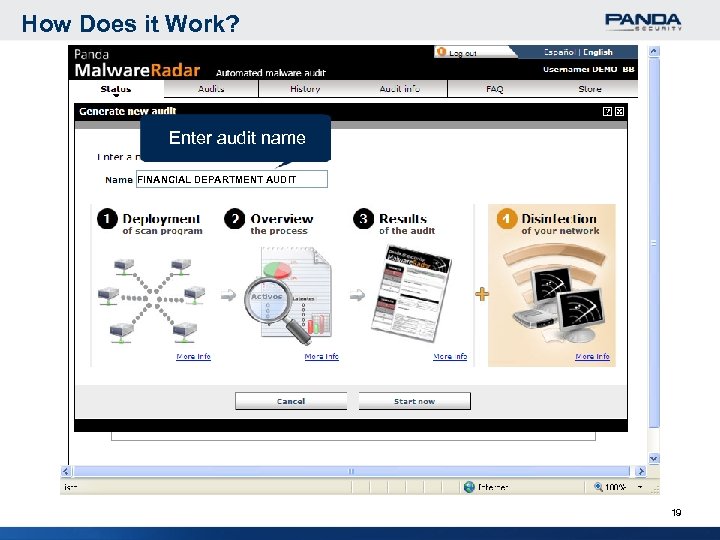The image size is (720, 540).
Task: Open the FAQ tab
Action: click(x=495, y=89)
